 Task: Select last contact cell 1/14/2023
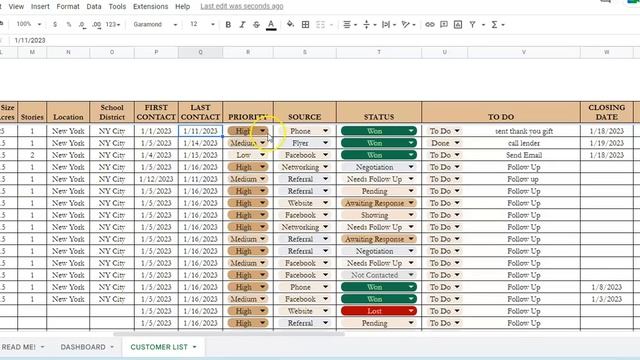pyautogui.click(x=200, y=143)
